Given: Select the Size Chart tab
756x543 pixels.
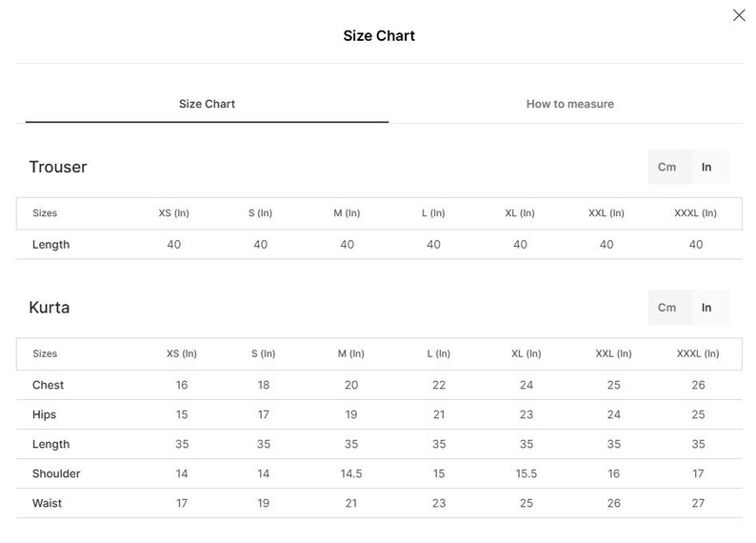Looking at the screenshot, I should pyautogui.click(x=207, y=104).
